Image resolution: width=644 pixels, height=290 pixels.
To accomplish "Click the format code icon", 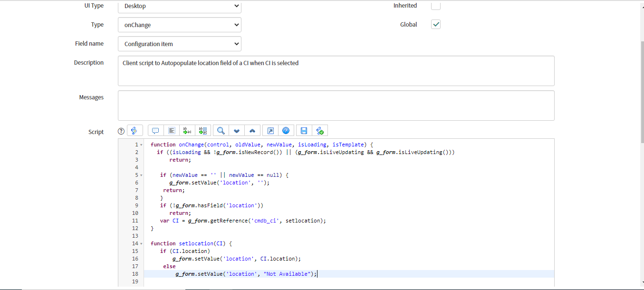I will (x=172, y=131).
